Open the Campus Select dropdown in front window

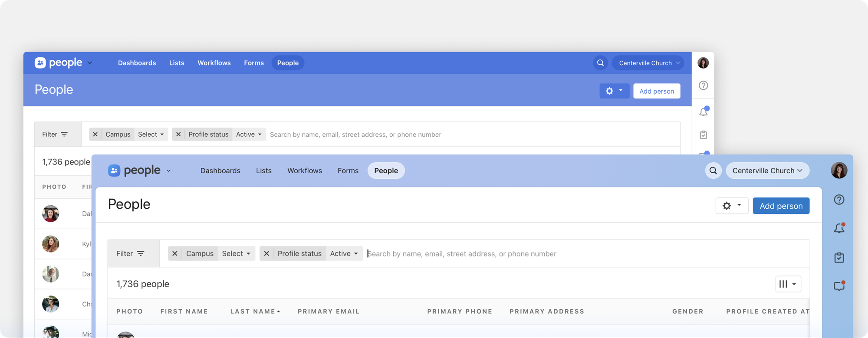[236, 253]
